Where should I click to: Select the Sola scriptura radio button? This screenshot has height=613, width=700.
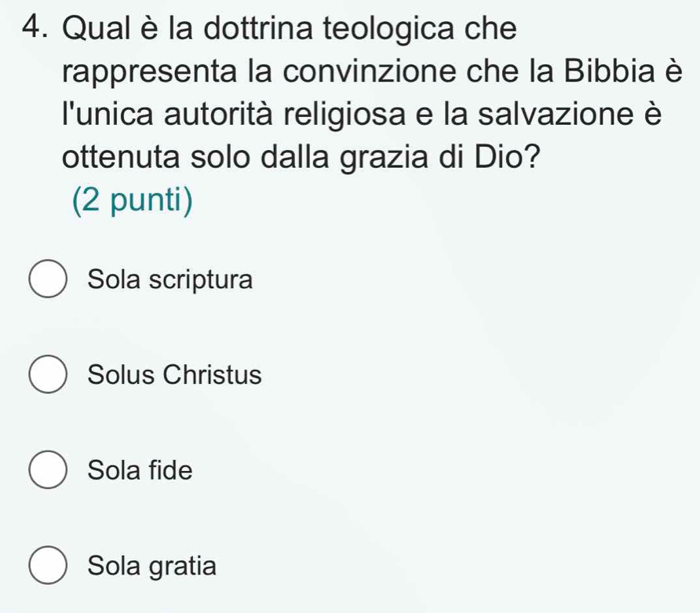point(49,280)
